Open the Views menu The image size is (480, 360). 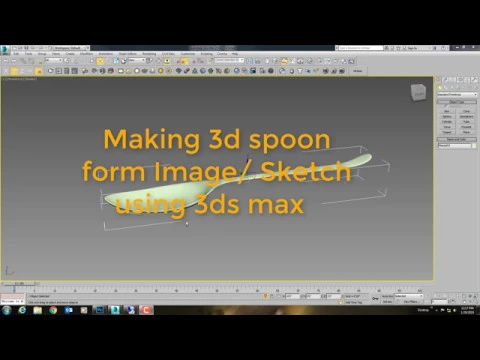56,54
